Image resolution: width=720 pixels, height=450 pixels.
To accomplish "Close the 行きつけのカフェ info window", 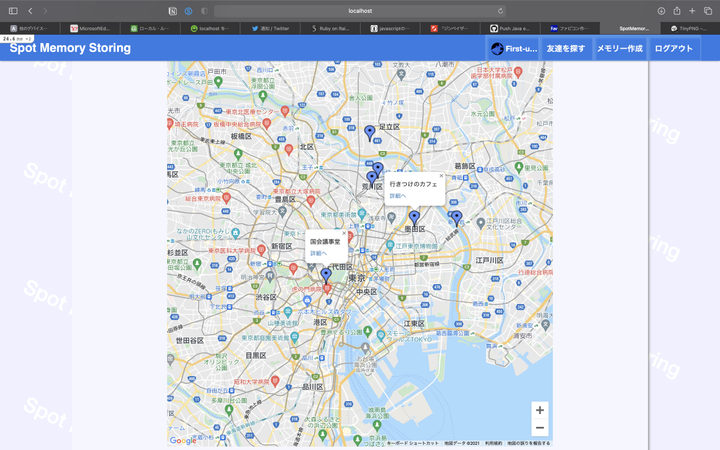I will [441, 175].
